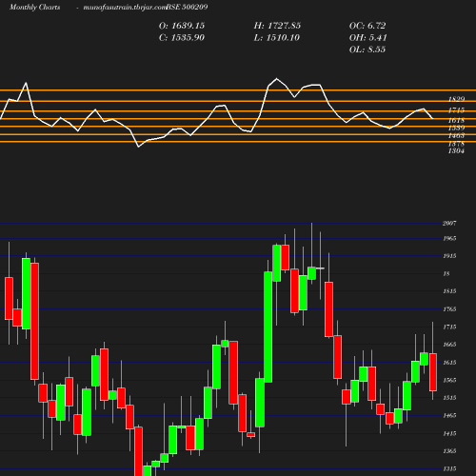Click the 1965 price label on candlestick axis
This screenshot has height=476, width=476.
449,238
